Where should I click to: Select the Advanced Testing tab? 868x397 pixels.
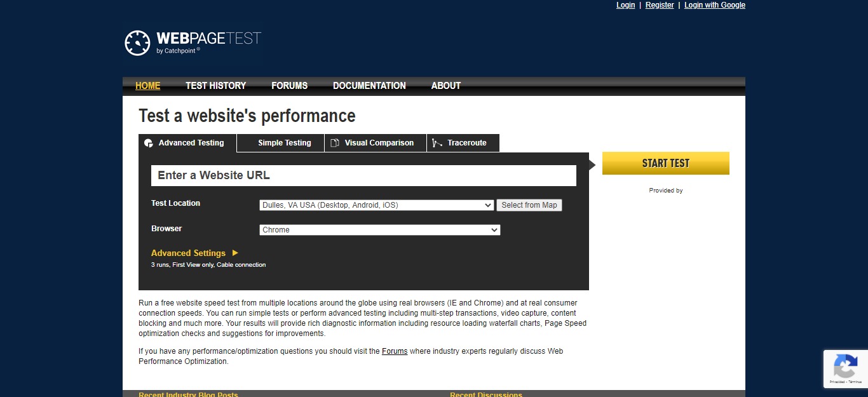point(187,143)
